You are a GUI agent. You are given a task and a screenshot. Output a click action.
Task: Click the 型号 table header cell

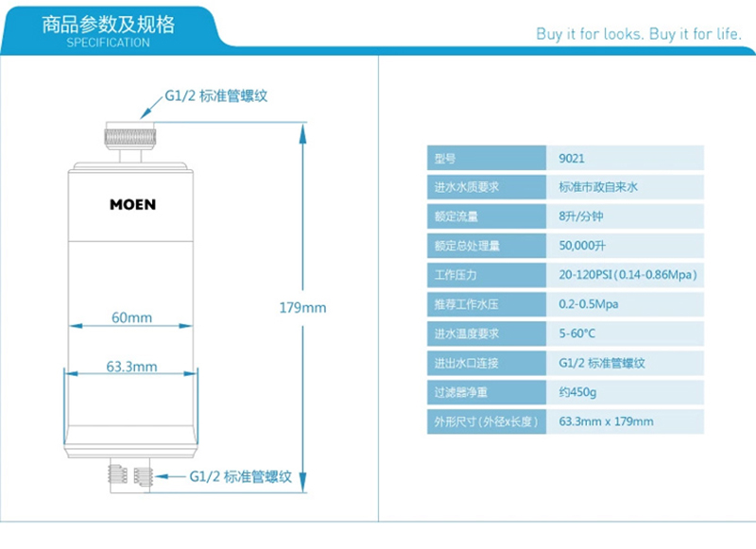coord(487,158)
